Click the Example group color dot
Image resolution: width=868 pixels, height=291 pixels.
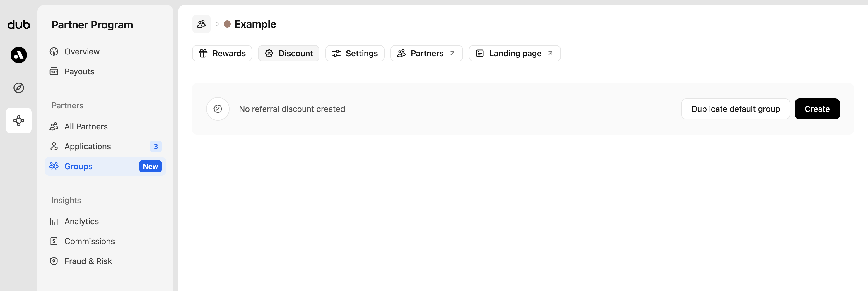tap(227, 24)
